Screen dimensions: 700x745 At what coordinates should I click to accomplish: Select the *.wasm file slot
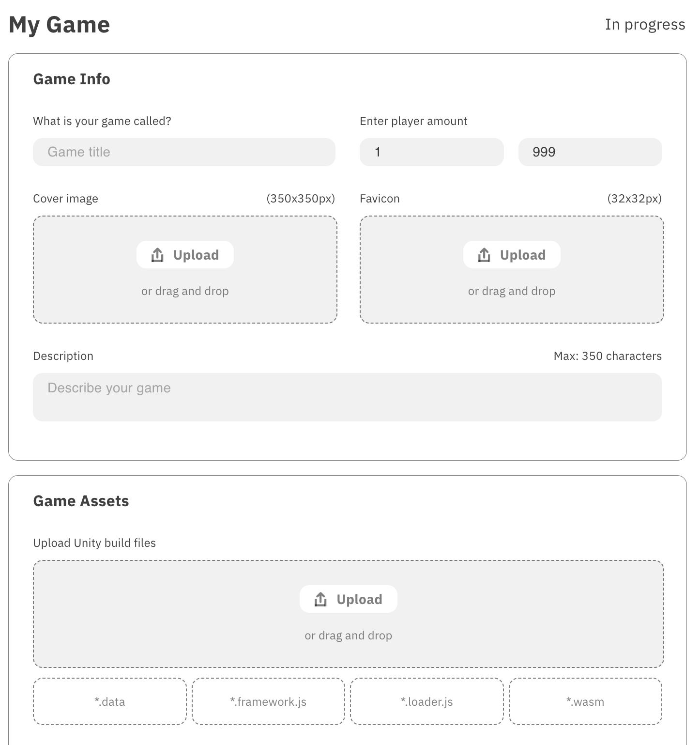pyautogui.click(x=585, y=701)
